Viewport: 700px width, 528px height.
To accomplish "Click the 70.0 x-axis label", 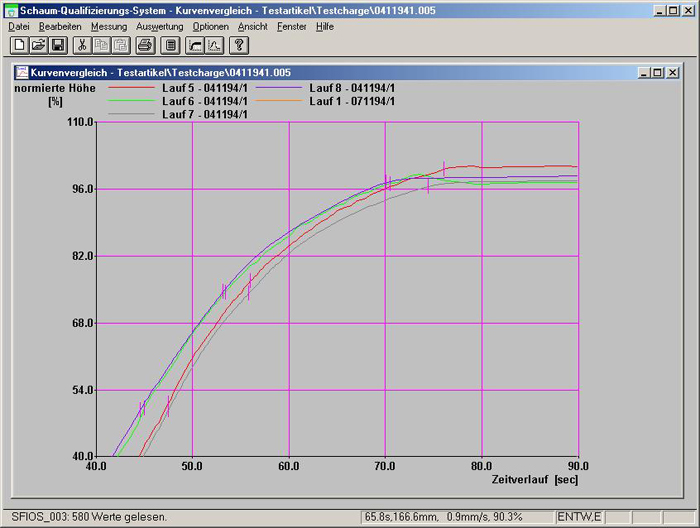I will pos(385,466).
